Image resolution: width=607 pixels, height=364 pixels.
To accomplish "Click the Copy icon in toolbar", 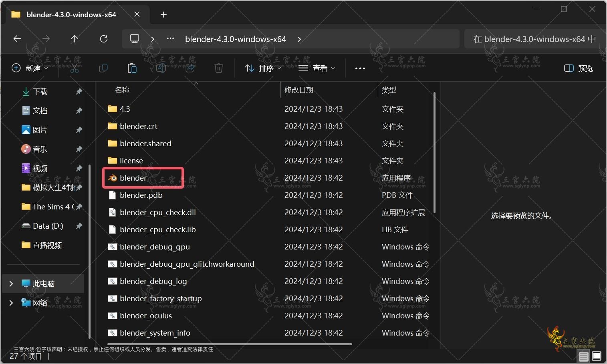I will click(103, 68).
